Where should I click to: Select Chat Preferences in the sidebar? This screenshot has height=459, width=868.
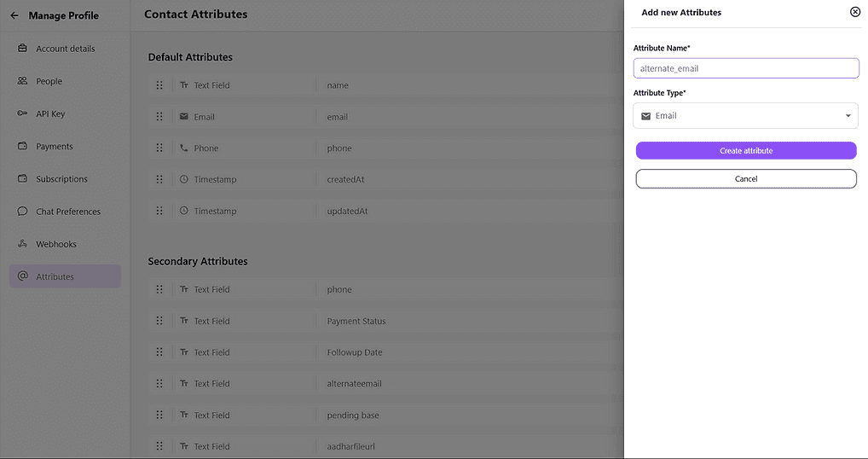(67, 212)
